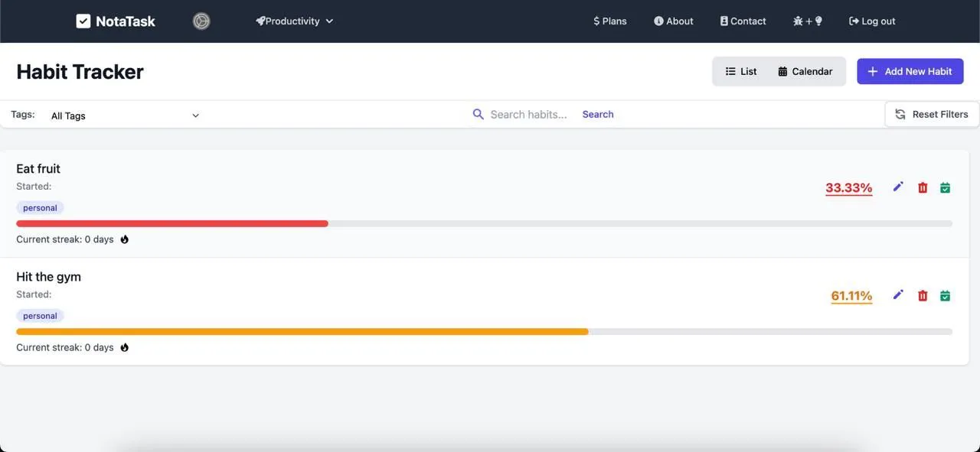Click the red Eat fruit progress bar
The width and height of the screenshot is (980, 452).
172,223
